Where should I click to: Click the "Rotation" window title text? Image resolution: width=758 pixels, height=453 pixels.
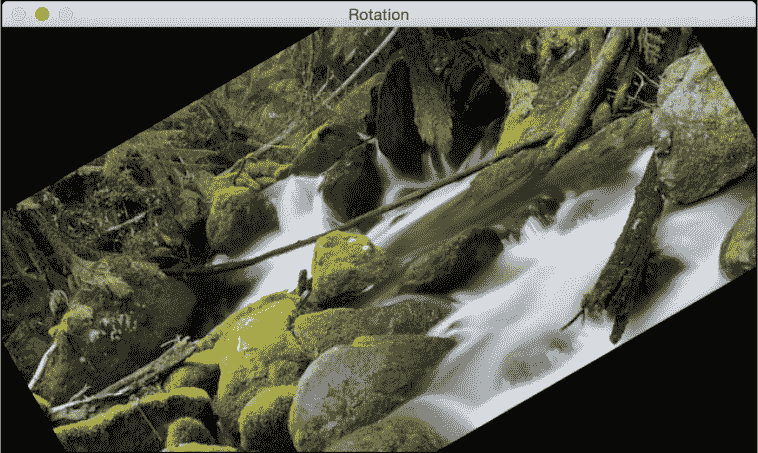point(378,14)
